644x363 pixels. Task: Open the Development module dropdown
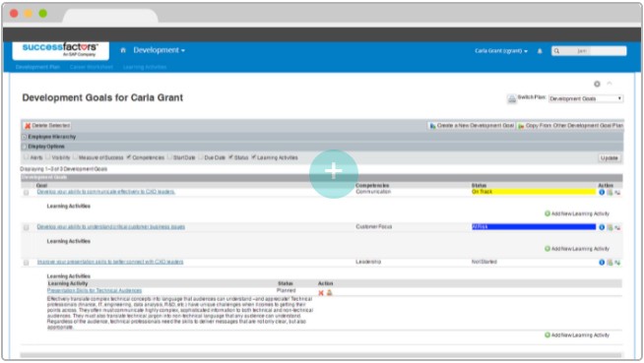point(159,50)
